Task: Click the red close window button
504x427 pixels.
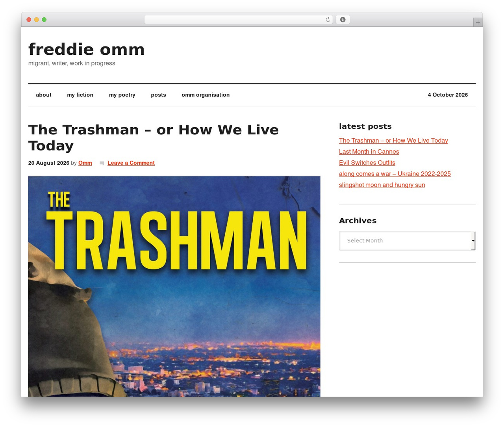Action: pos(29,20)
